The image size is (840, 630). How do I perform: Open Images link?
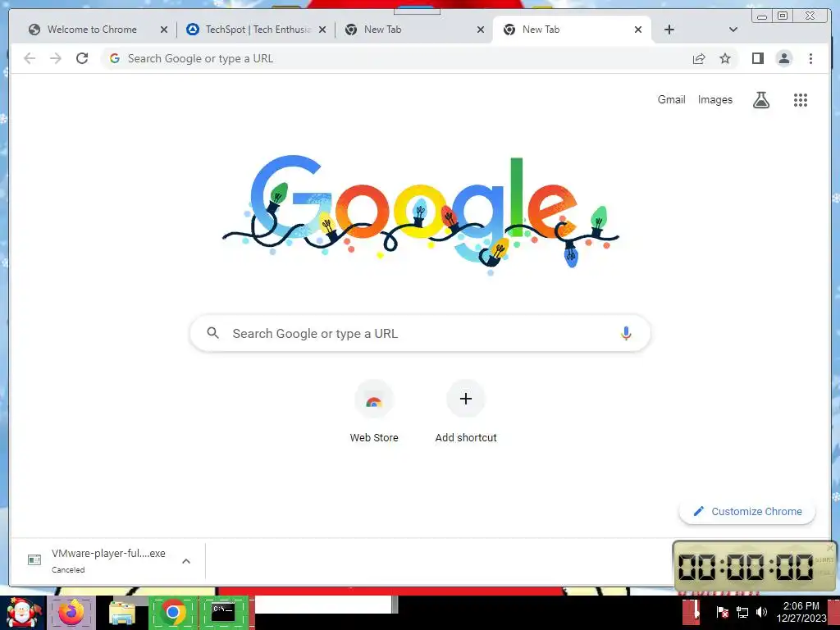coord(714,99)
